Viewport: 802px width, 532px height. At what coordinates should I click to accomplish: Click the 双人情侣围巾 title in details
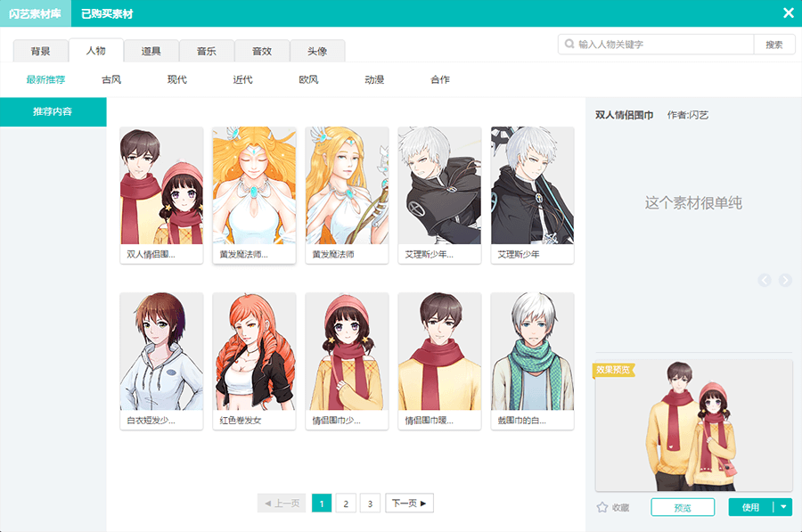624,115
